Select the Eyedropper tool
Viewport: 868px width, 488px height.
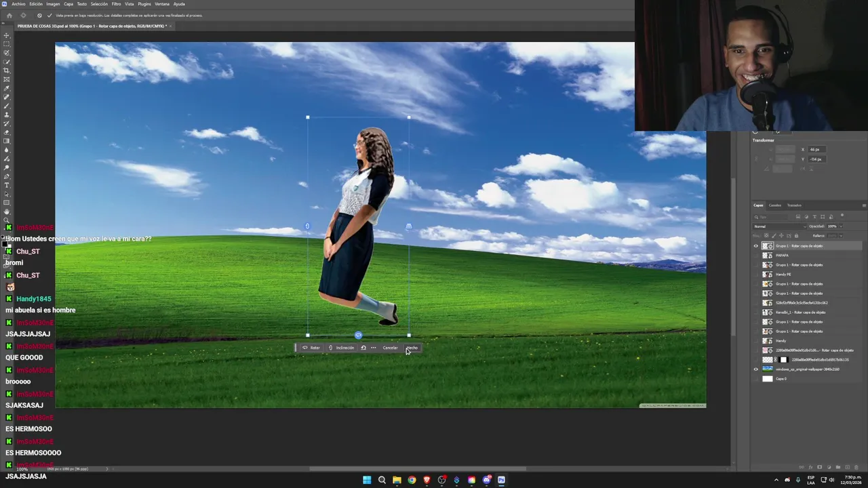point(7,88)
